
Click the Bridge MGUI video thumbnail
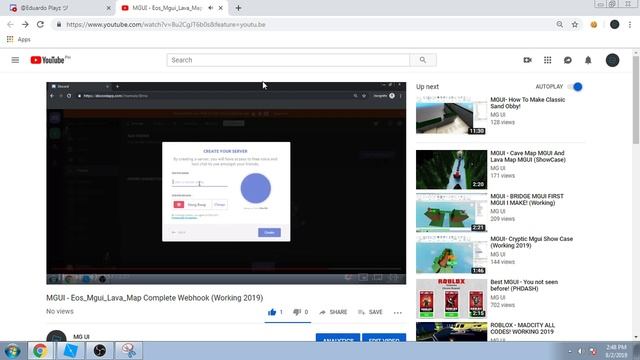pos(451,213)
